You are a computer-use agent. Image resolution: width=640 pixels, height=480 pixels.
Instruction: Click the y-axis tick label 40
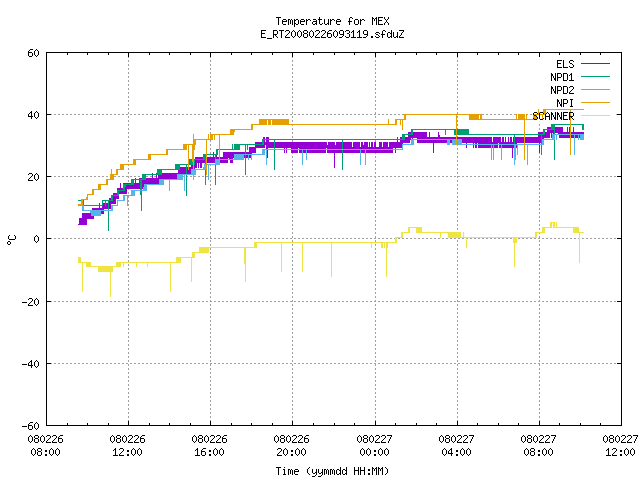(x=33, y=115)
